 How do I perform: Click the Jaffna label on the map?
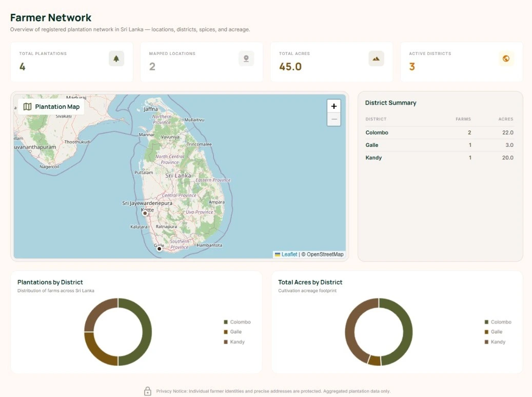tap(151, 109)
